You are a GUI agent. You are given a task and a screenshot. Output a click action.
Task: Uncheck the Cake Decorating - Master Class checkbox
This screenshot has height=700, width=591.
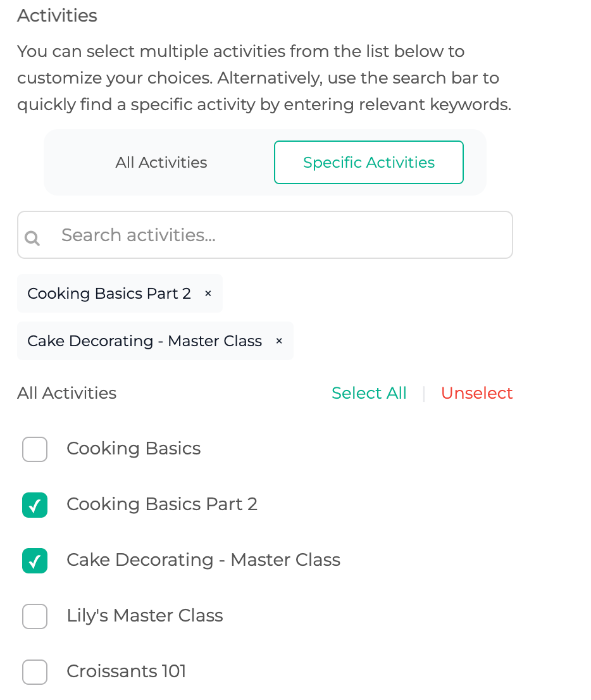tap(35, 561)
